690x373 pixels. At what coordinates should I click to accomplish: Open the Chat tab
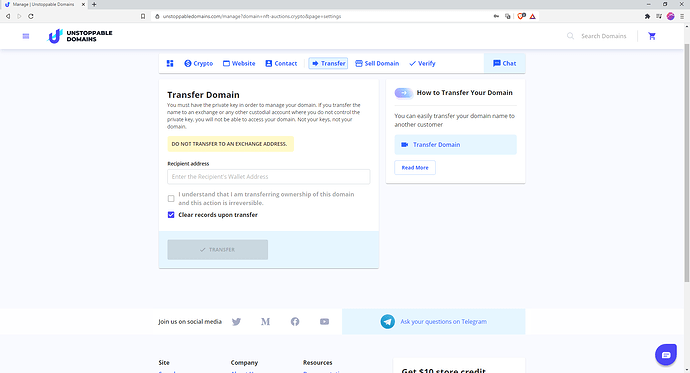[x=504, y=63]
